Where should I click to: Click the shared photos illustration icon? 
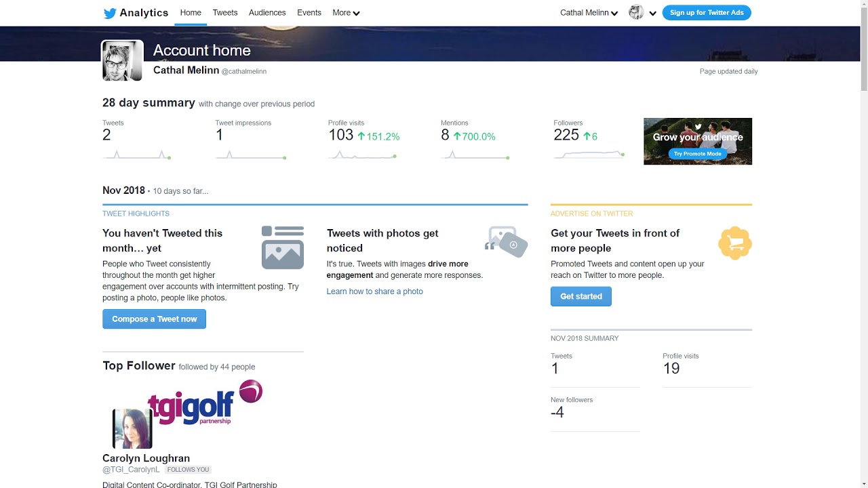pyautogui.click(x=507, y=242)
